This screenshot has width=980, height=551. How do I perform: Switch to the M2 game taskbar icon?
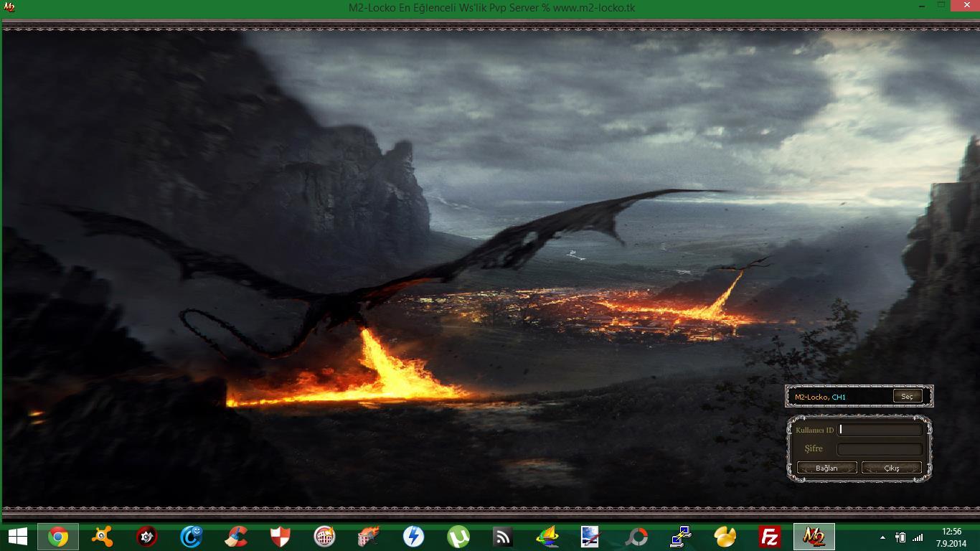[x=814, y=537]
